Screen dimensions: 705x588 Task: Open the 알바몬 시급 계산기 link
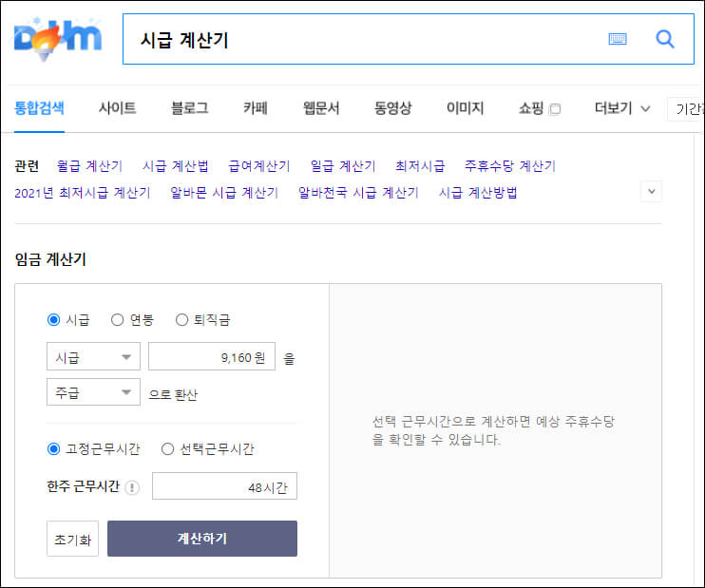click(224, 193)
